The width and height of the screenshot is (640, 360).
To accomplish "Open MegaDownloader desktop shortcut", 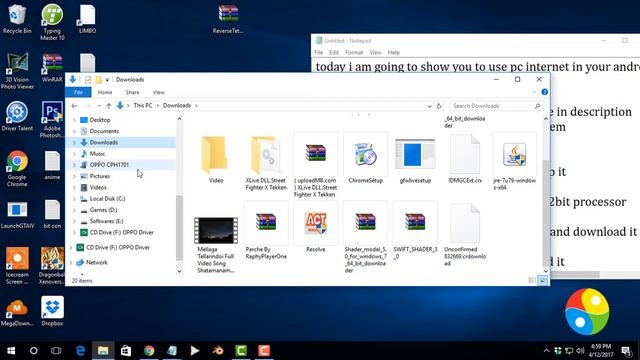I will (17, 312).
